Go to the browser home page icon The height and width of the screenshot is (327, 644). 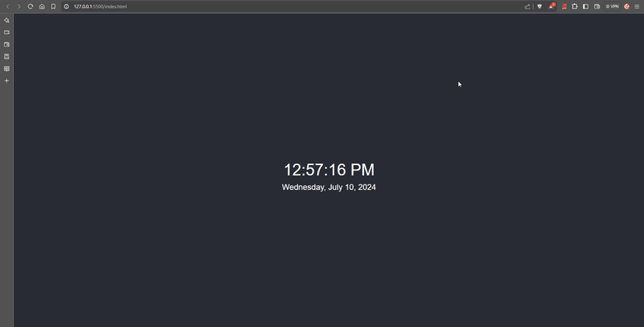(42, 6)
